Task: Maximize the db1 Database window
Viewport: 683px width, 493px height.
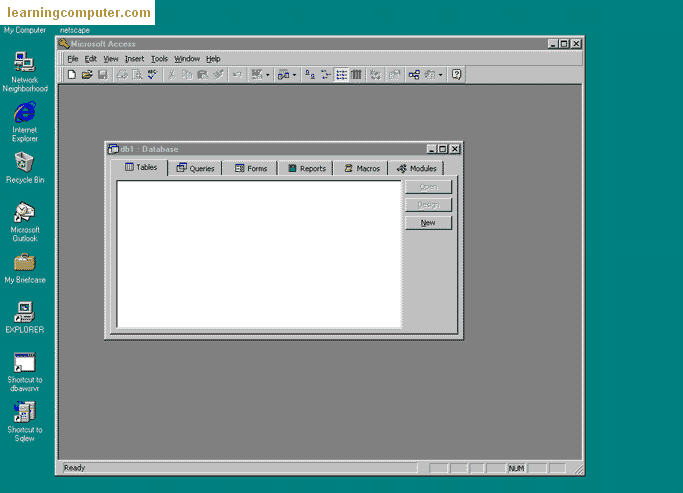Action: coord(443,149)
